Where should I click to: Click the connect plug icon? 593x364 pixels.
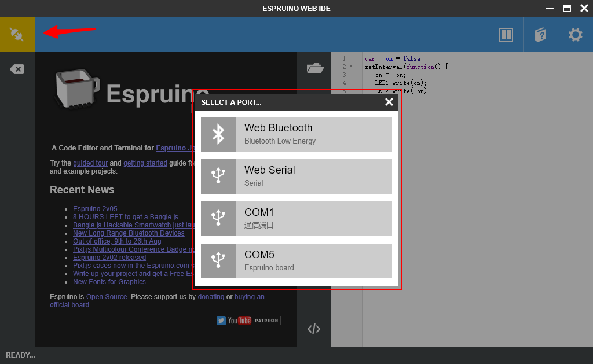coord(17,34)
